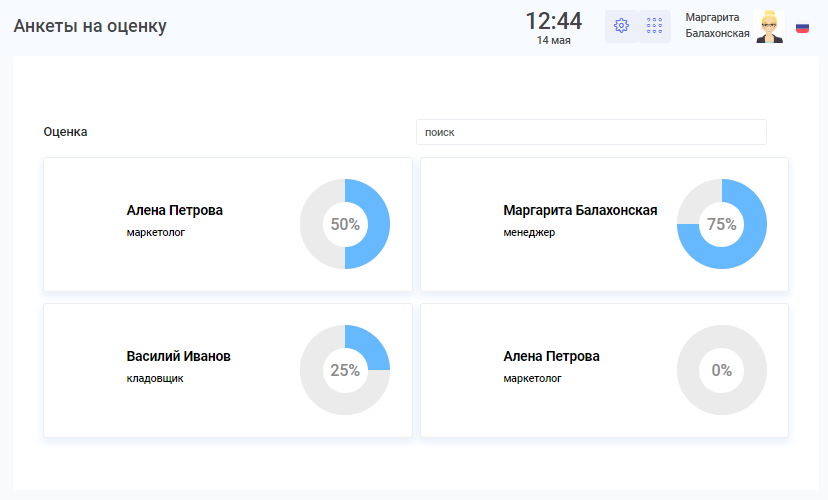Open Маргарита Балахонская name in manager card
Image resolution: width=828 pixels, height=500 pixels.
tap(580, 211)
